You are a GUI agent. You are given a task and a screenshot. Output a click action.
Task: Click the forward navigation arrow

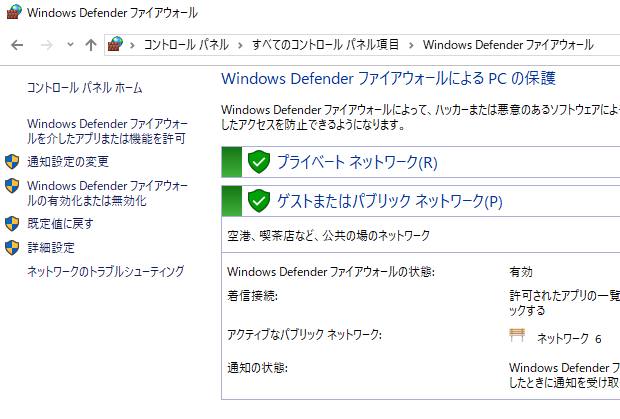45,45
